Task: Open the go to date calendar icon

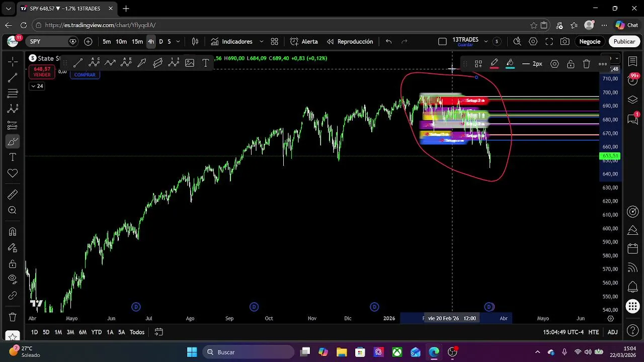Action: [158, 332]
